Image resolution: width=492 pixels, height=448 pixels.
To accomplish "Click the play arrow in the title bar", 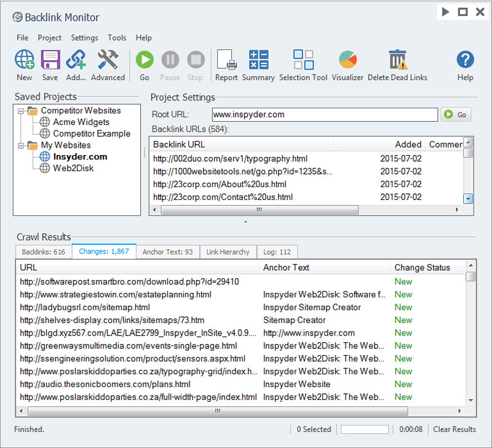I will 445,12.
